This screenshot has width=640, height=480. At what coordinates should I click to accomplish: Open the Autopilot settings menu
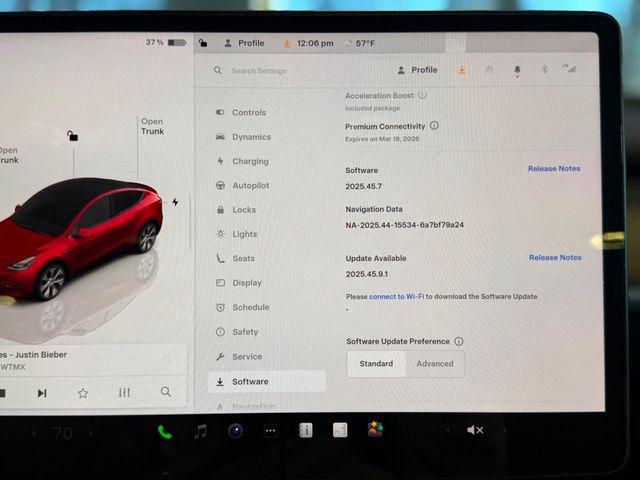click(x=250, y=185)
